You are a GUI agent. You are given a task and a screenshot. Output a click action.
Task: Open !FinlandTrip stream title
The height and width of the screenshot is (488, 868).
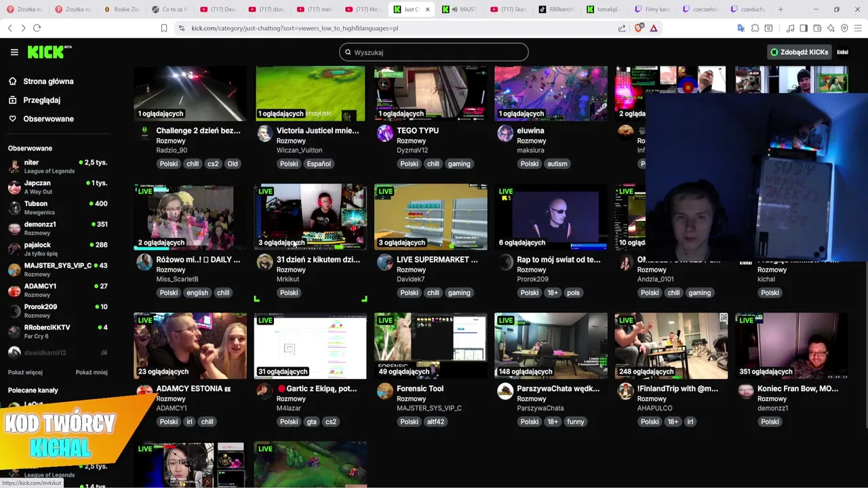[677, 388]
